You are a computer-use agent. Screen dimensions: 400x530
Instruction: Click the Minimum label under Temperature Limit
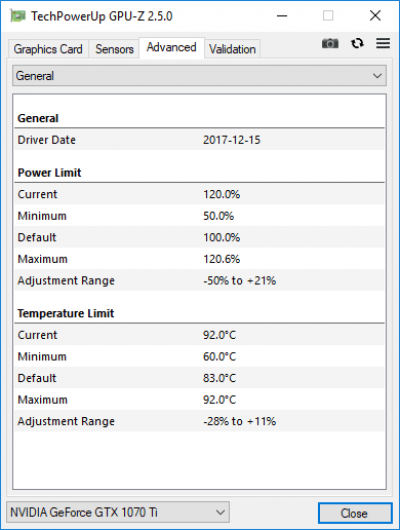(42, 357)
